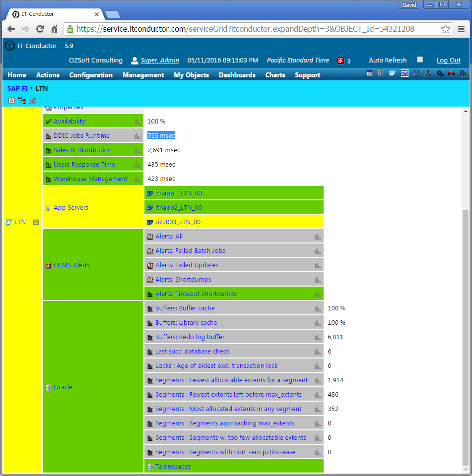The height and width of the screenshot is (476, 472).
Task: Open the Alerts: Failed Updates link
Action: (187, 265)
